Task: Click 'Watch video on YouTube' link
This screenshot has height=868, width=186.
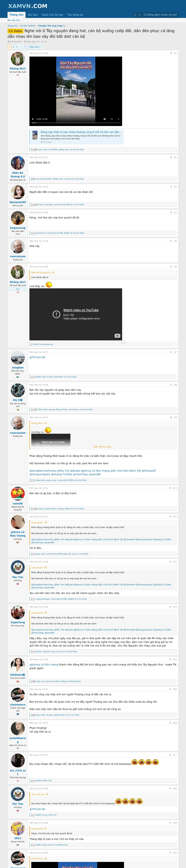Action: 81,310
